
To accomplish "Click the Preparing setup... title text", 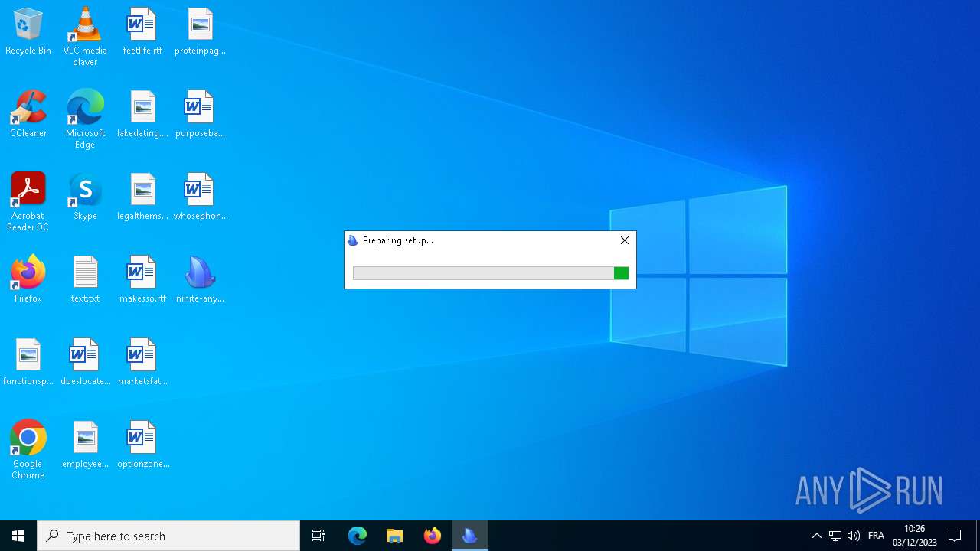I will pos(397,240).
